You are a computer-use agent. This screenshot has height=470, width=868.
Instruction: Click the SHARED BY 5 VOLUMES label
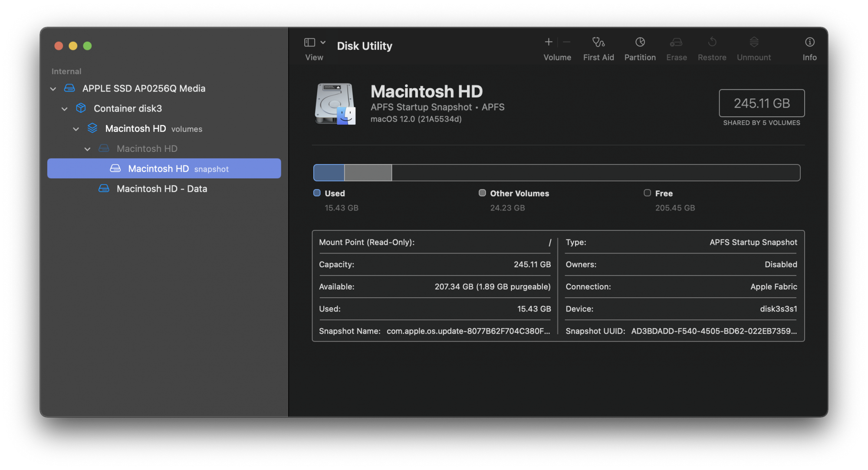[762, 123]
